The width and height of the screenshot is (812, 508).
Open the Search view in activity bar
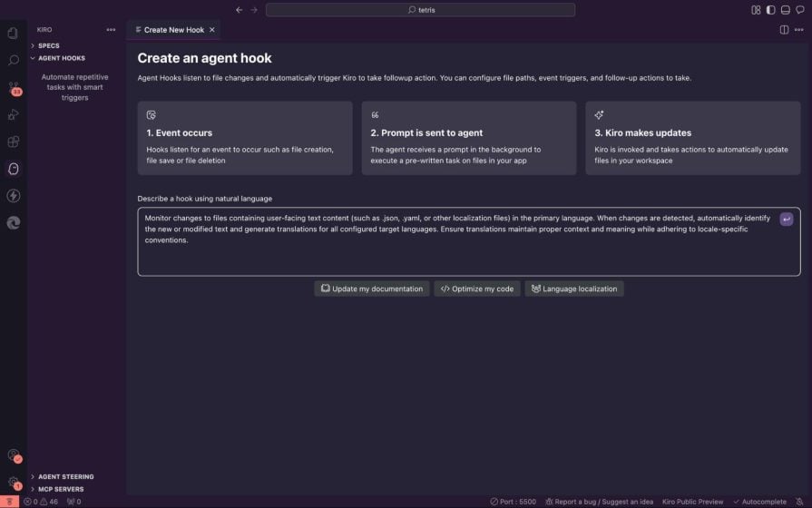pos(13,60)
